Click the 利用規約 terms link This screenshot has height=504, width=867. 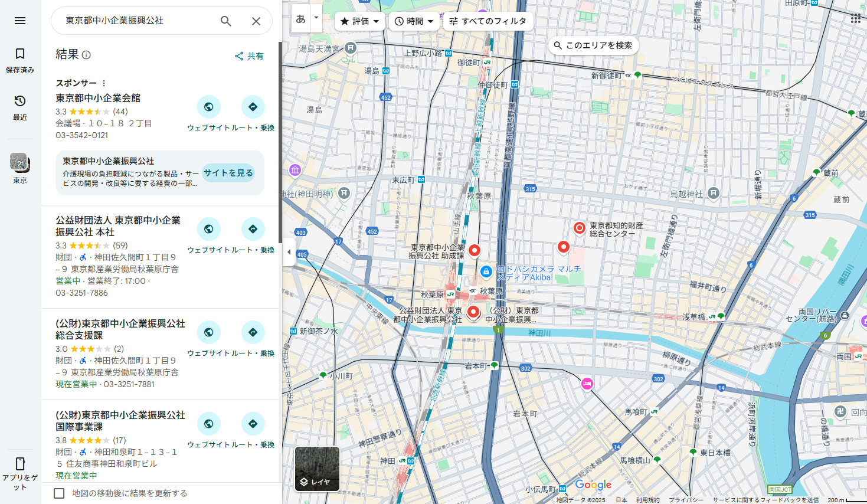point(647,500)
